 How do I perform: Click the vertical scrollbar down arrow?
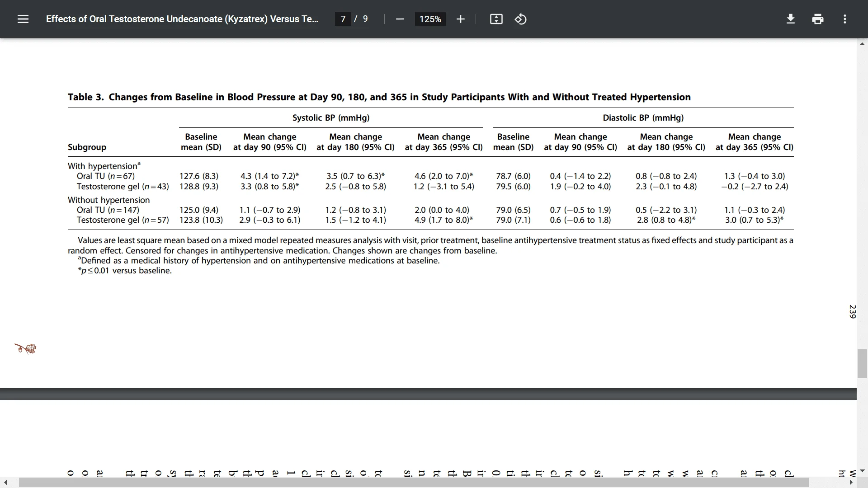pos(862,471)
